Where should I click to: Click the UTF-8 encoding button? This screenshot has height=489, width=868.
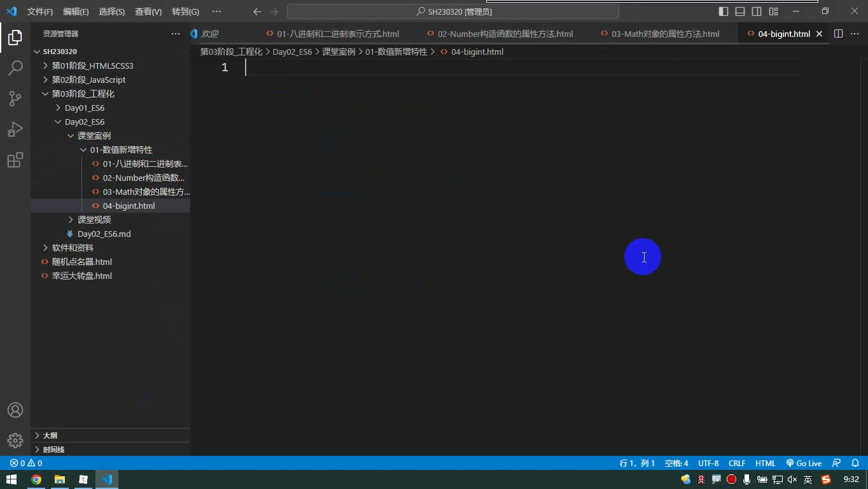click(x=708, y=463)
